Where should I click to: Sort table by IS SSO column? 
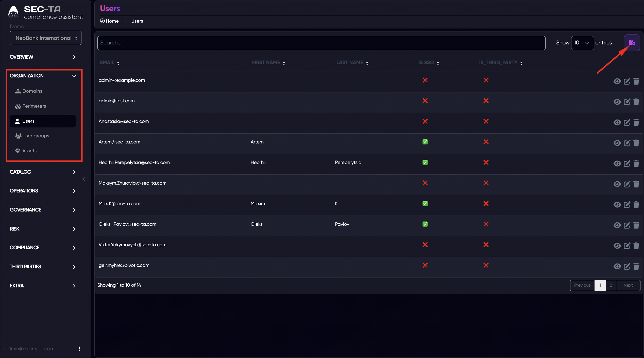(429, 63)
